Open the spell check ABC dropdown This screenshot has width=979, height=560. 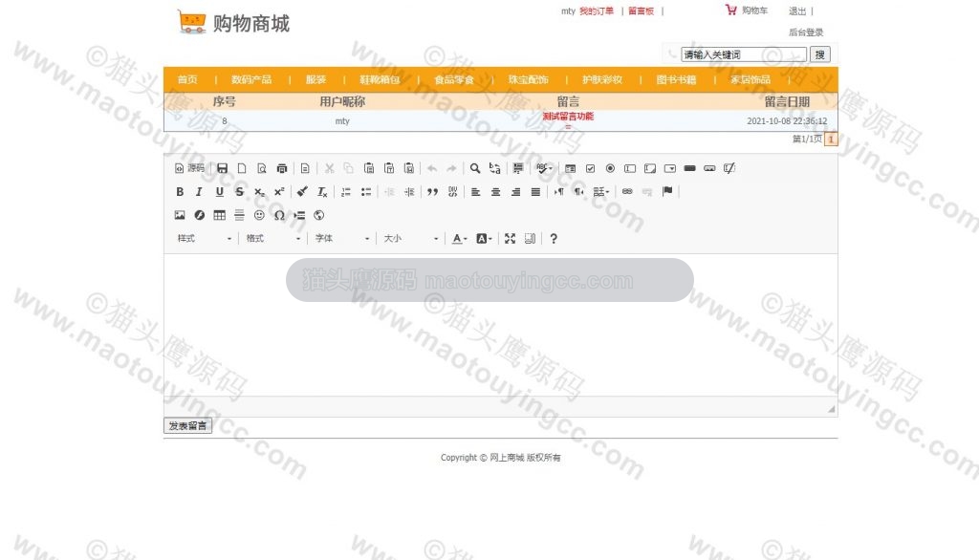(x=544, y=168)
